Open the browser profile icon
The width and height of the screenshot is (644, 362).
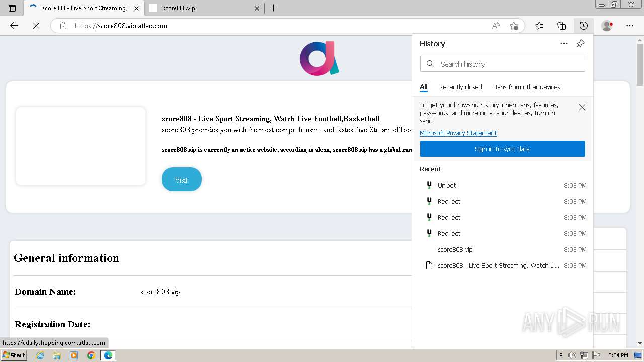607,26
